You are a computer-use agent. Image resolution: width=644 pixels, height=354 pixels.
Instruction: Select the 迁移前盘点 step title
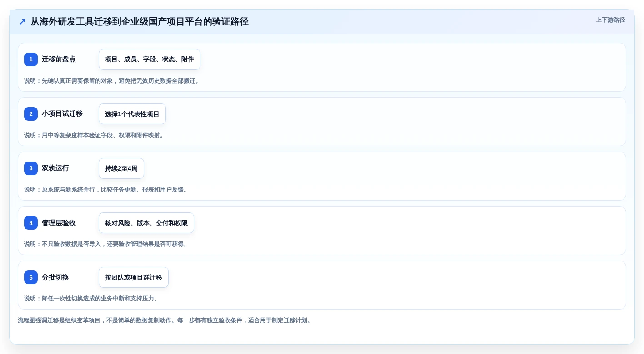[59, 59]
